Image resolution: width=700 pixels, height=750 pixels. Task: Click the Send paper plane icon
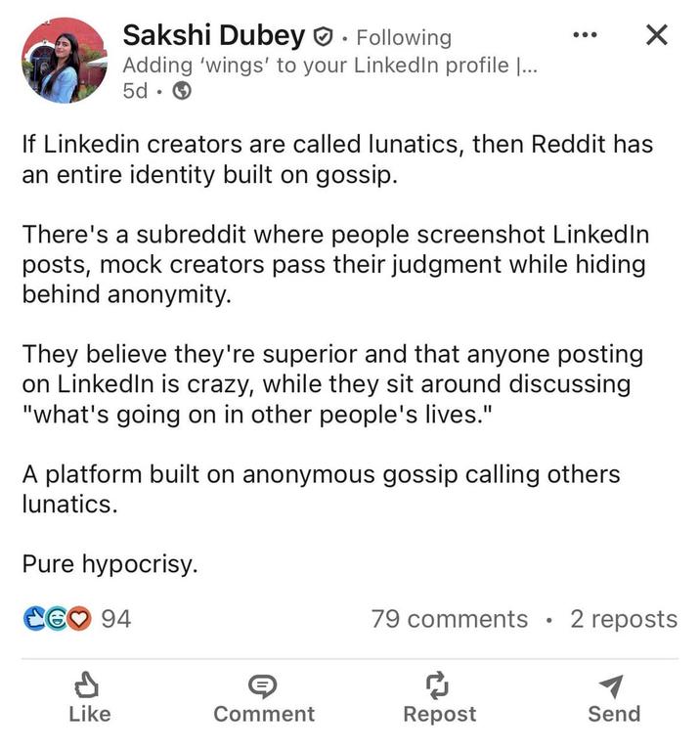(613, 684)
